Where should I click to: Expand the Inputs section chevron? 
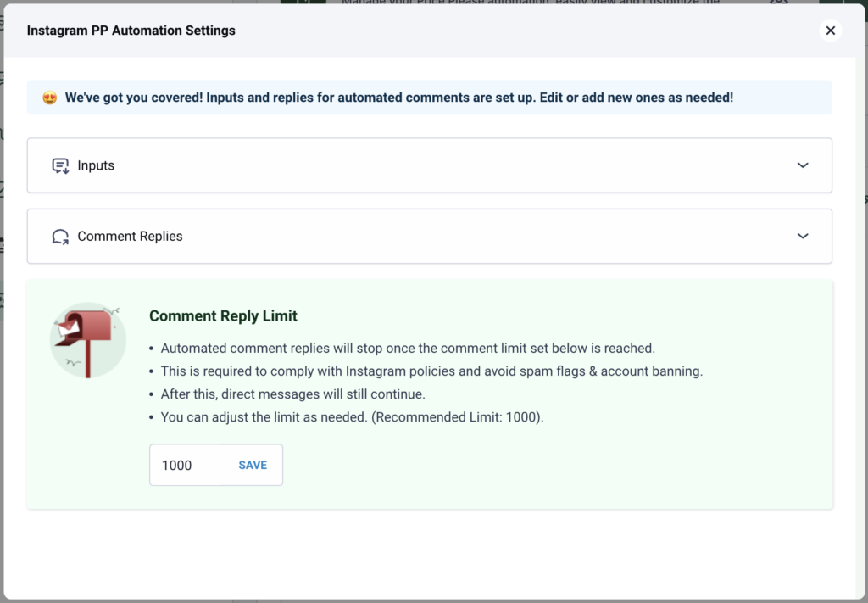(803, 165)
